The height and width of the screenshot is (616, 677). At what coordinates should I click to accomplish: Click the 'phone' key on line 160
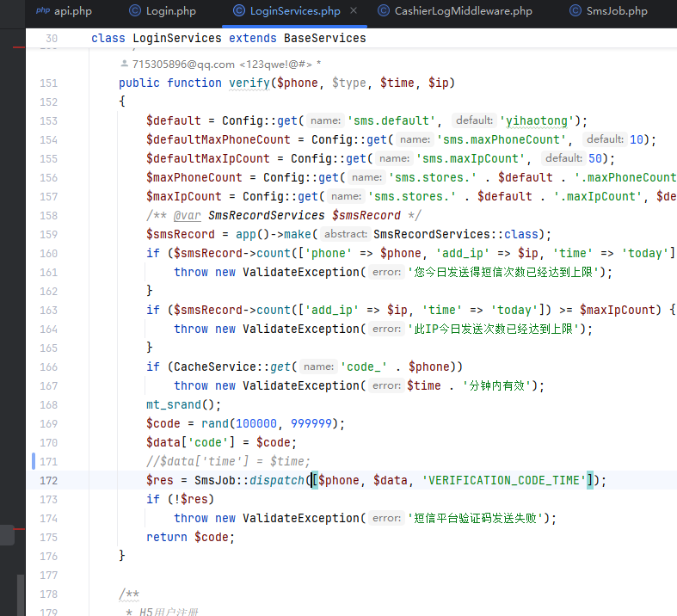328,254
